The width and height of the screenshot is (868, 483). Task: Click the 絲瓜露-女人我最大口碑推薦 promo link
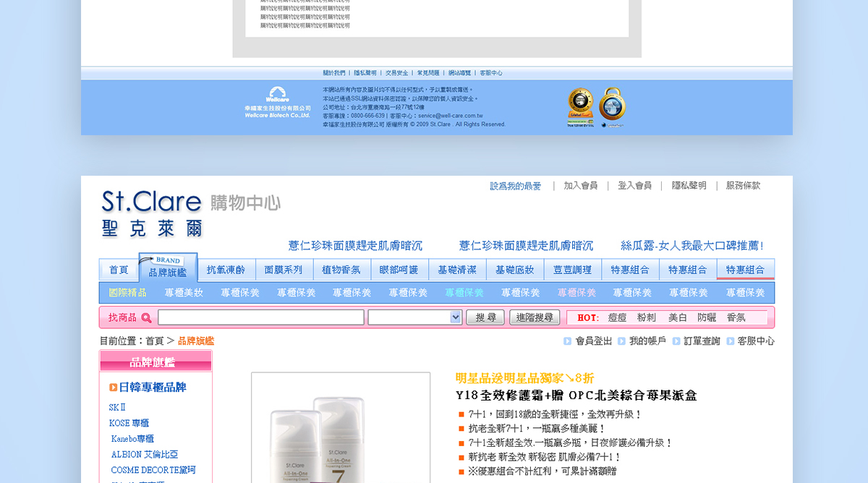coord(692,246)
